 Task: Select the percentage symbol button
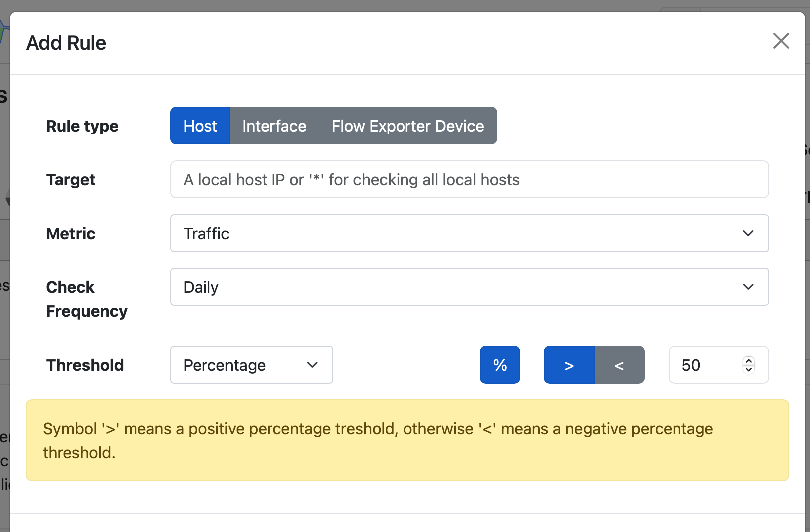(x=499, y=365)
